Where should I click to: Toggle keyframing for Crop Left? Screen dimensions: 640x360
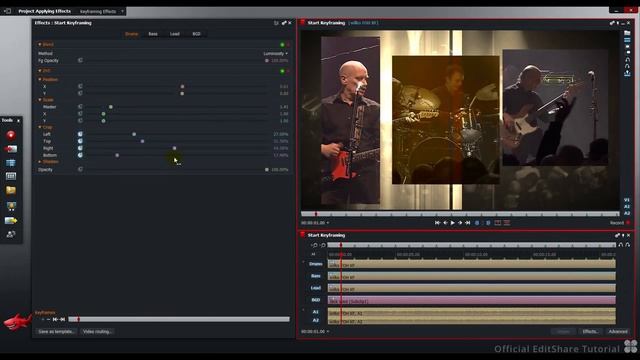click(80, 134)
